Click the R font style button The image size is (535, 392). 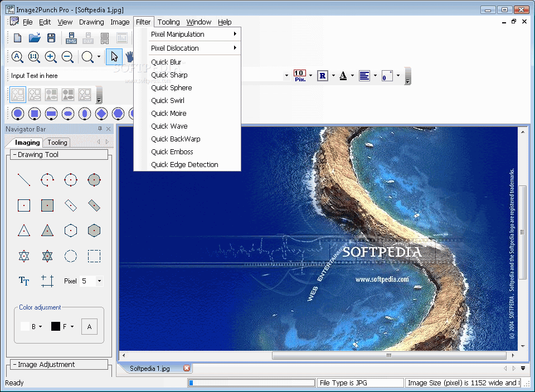323,76
